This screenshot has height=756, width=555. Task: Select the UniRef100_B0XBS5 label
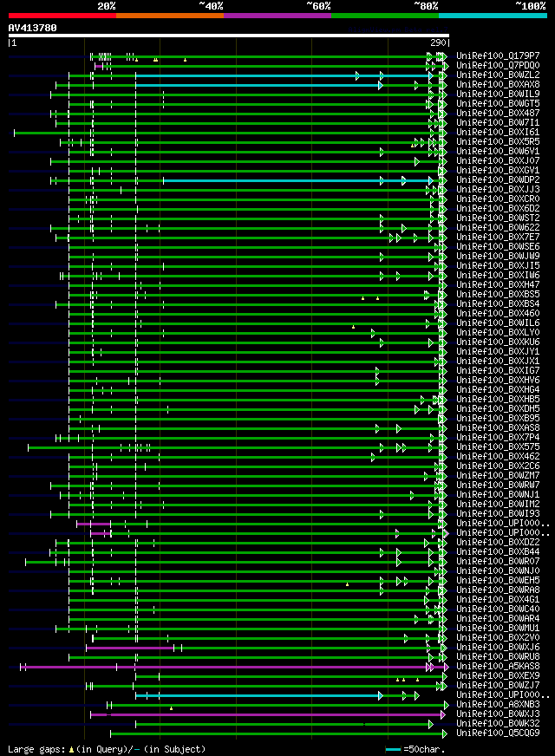click(498, 294)
